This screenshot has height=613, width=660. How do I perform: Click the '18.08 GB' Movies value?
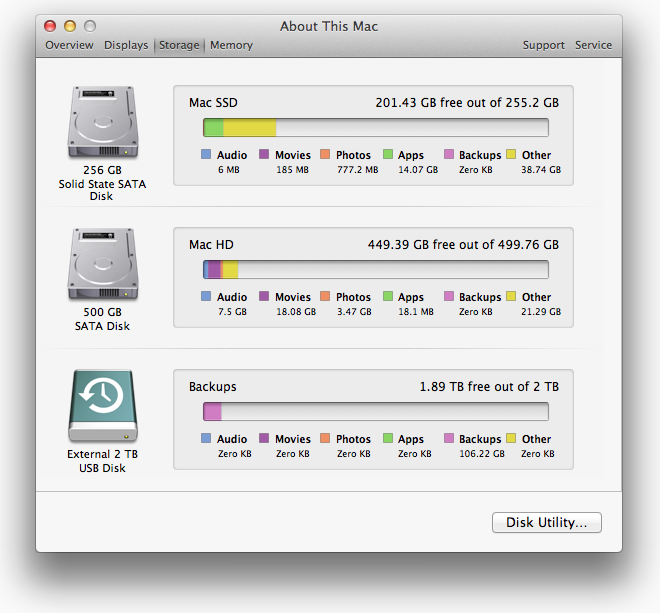[x=296, y=312]
